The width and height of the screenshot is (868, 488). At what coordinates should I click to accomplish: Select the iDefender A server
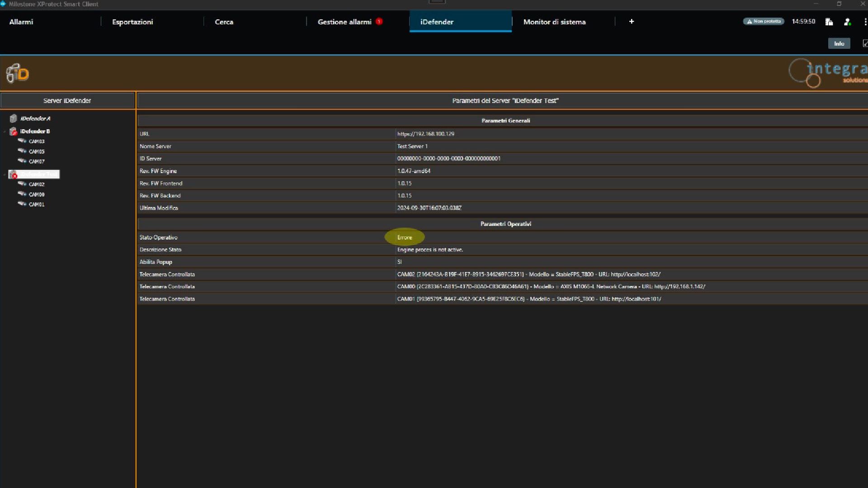(35, 118)
